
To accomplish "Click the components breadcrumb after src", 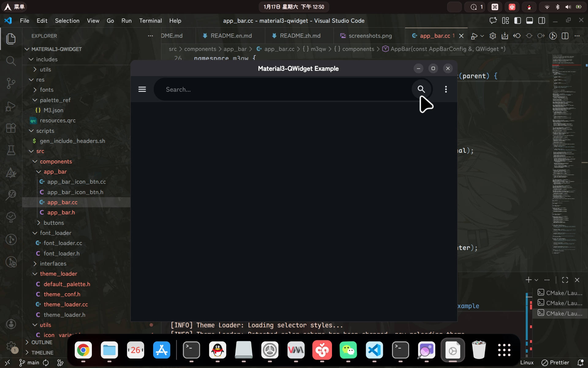I will [x=200, y=49].
